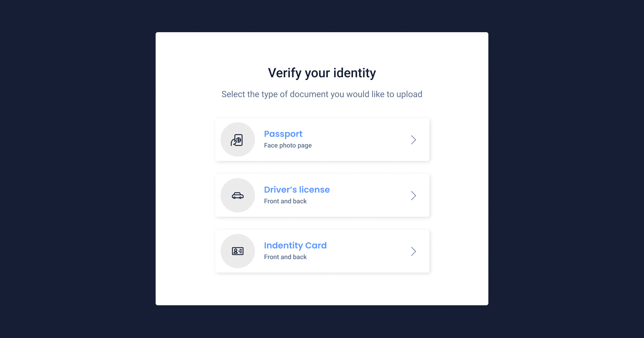Select the face photo icon inside the passport graphic
Viewport: 644px width, 338px height.
coord(238,140)
